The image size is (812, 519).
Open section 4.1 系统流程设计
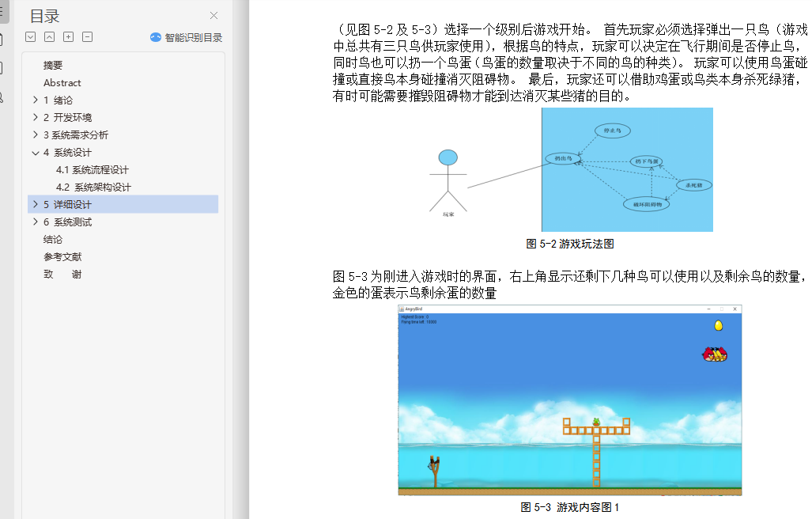coord(93,170)
